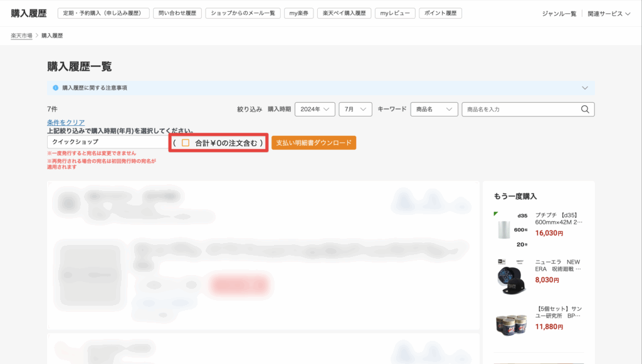Go to 問い合わせ履歴 tab
Viewport: 642px width, 364px height.
click(x=177, y=13)
